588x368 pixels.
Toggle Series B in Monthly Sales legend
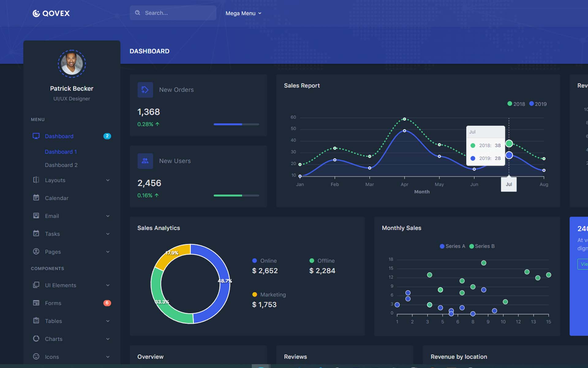[482, 246]
